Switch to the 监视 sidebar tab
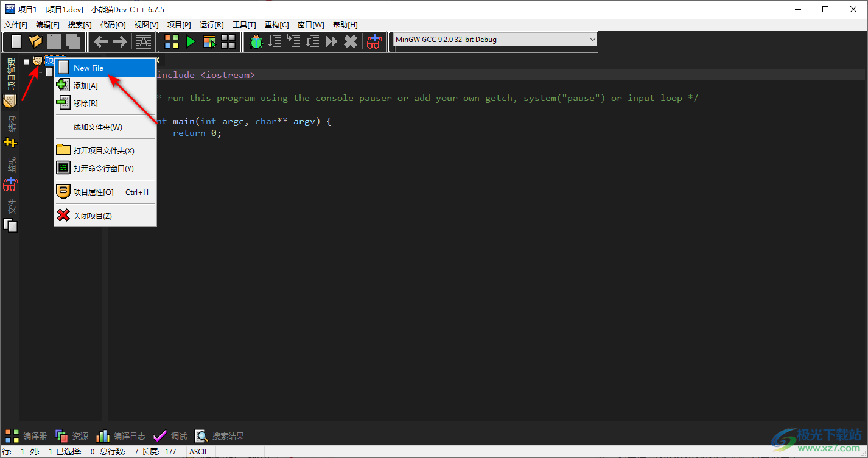Viewport: 868px width, 458px height. (x=10, y=174)
